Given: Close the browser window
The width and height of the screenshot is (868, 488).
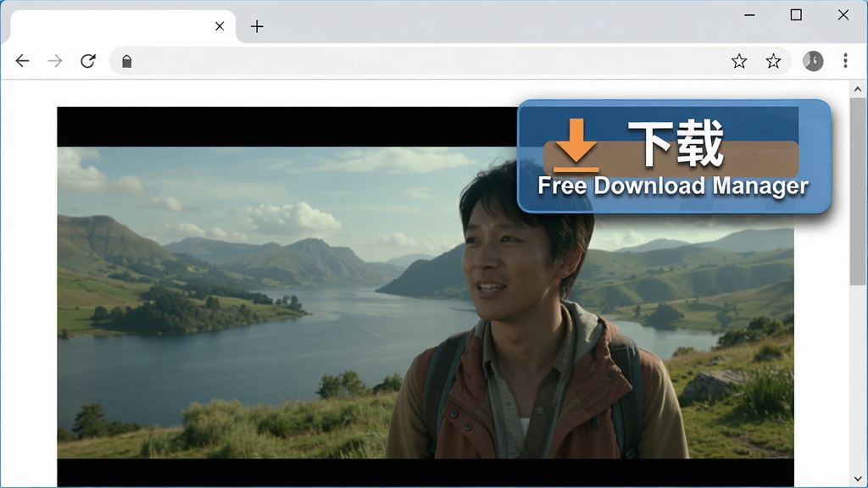Looking at the screenshot, I should click(x=843, y=15).
